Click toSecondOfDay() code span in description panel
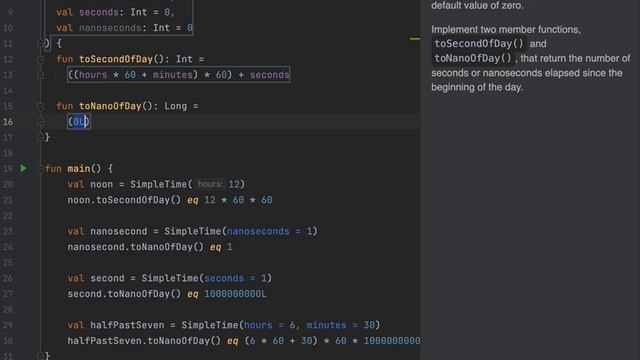 pyautogui.click(x=479, y=44)
